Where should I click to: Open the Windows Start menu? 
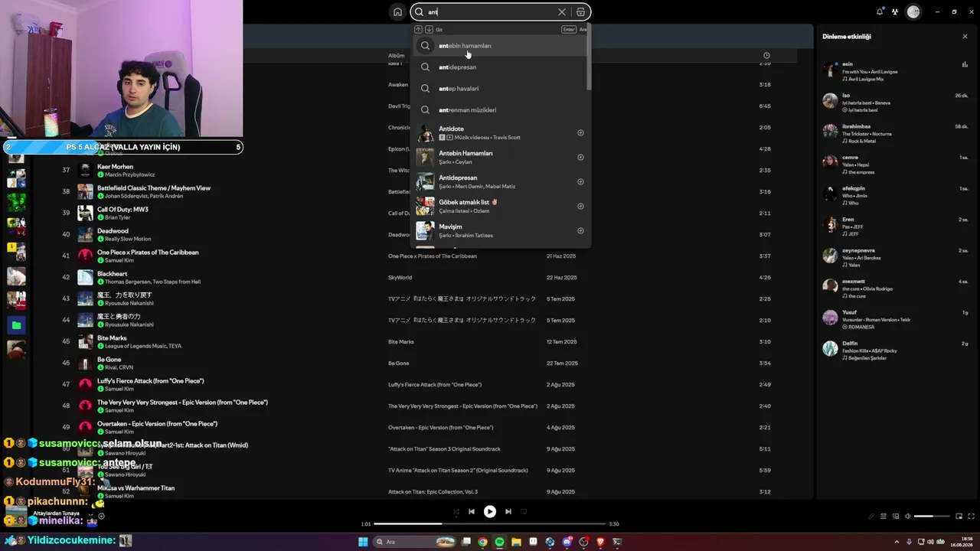364,542
